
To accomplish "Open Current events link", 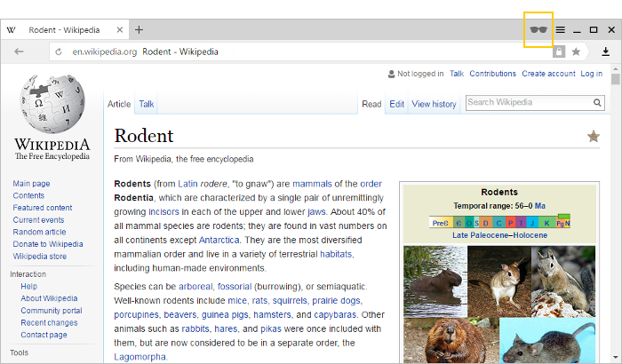I will (38, 219).
